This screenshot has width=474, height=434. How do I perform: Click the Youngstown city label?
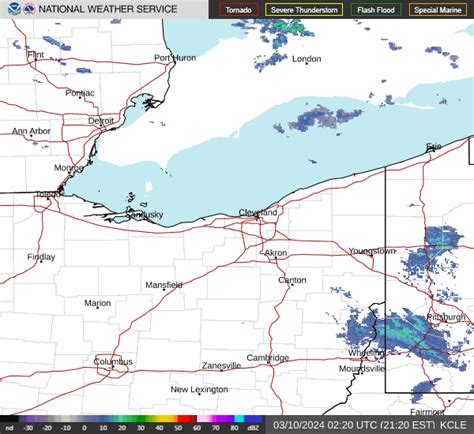pyautogui.click(x=372, y=251)
